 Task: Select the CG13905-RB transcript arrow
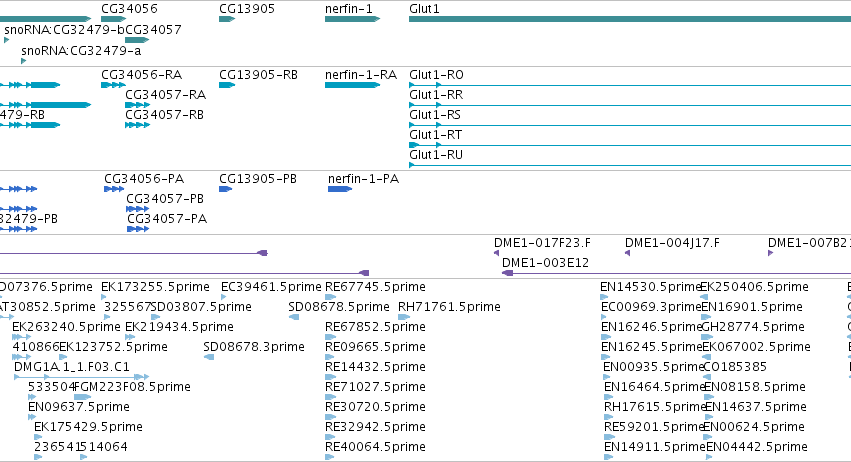pyautogui.click(x=227, y=85)
